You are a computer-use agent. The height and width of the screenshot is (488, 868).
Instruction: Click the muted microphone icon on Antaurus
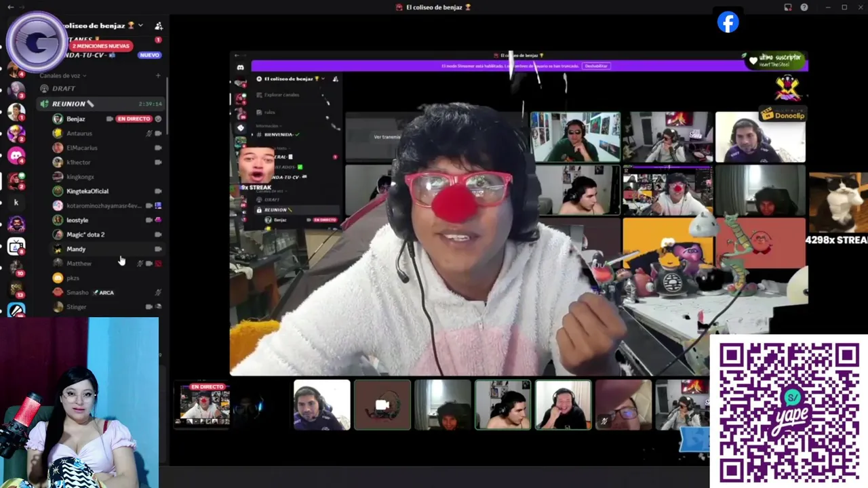pyautogui.click(x=149, y=134)
